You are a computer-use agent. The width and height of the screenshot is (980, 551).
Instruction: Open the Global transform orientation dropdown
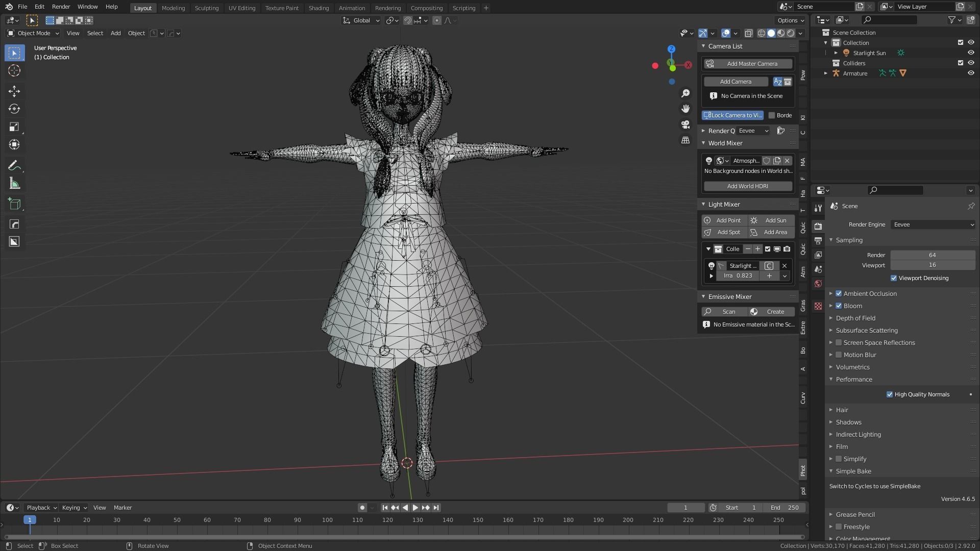click(361, 20)
